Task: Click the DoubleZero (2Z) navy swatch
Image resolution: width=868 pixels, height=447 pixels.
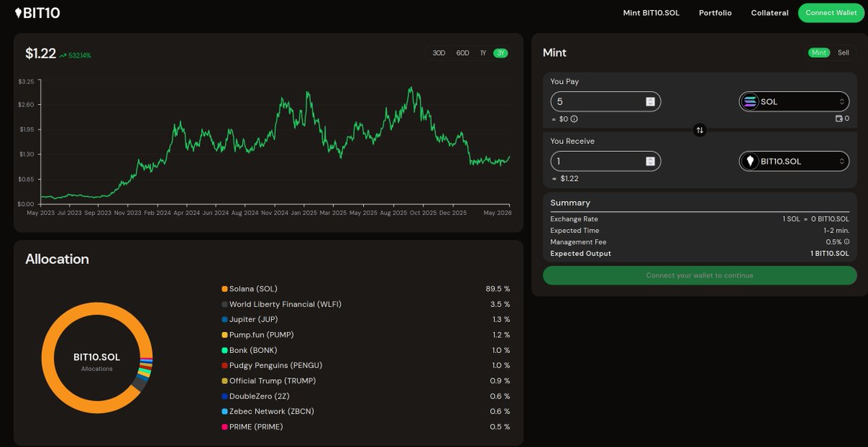Action: pyautogui.click(x=225, y=396)
